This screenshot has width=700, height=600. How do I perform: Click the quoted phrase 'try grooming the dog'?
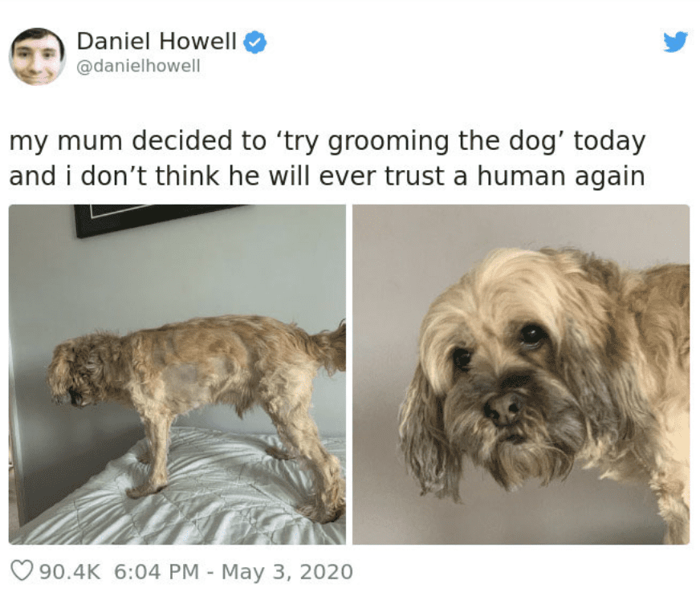[x=421, y=141]
